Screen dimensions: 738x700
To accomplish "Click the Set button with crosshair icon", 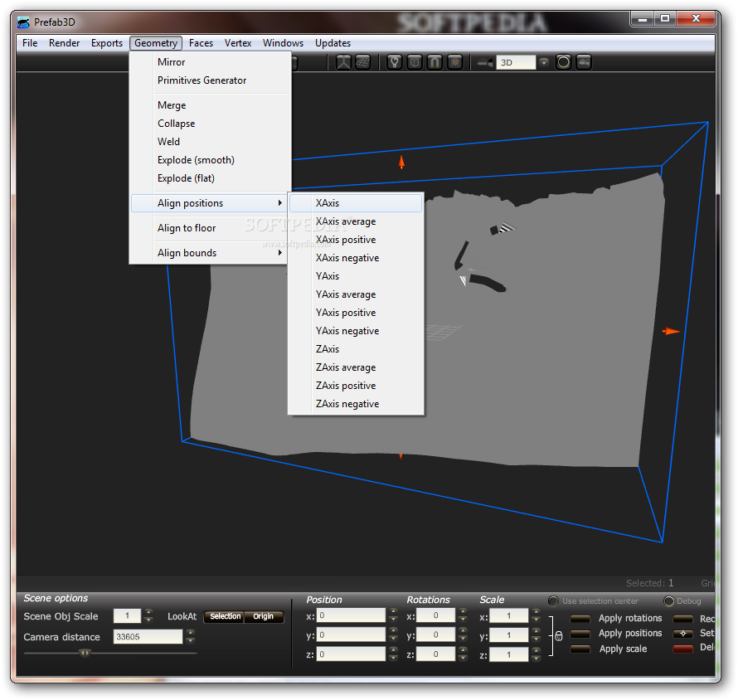I will coord(683,634).
